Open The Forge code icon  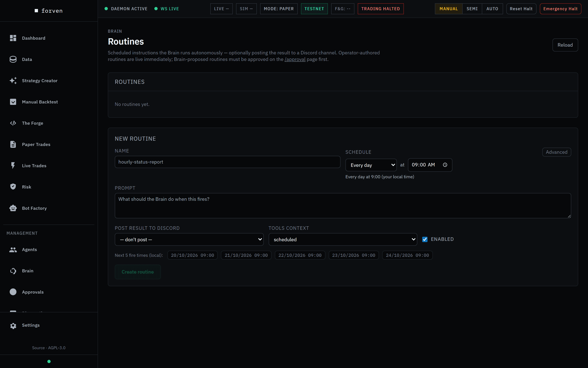pos(13,123)
